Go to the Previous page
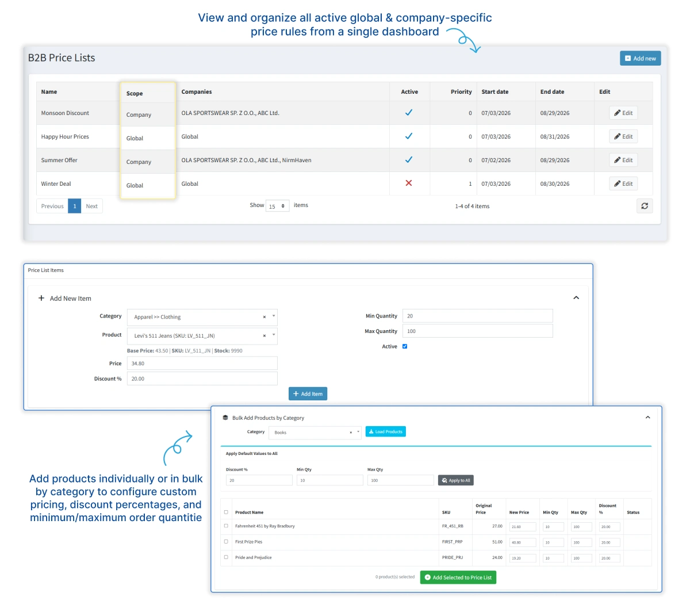Image resolution: width=690 pixels, height=616 pixels. click(52, 206)
